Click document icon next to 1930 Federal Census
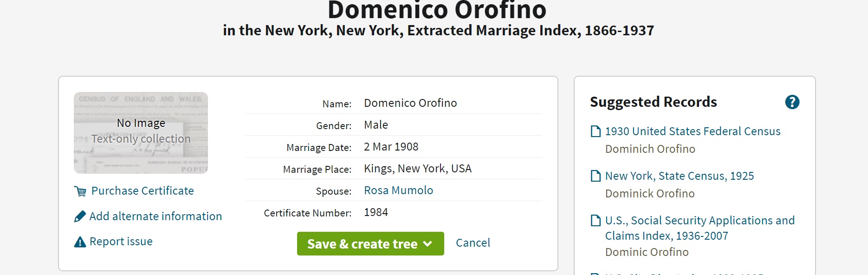This screenshot has height=275, width=868. 595,131
